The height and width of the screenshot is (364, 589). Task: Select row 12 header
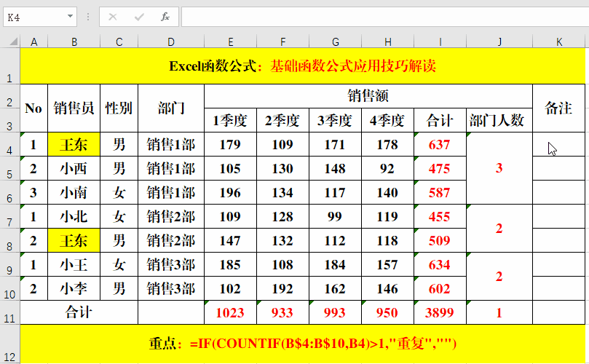[9, 344]
